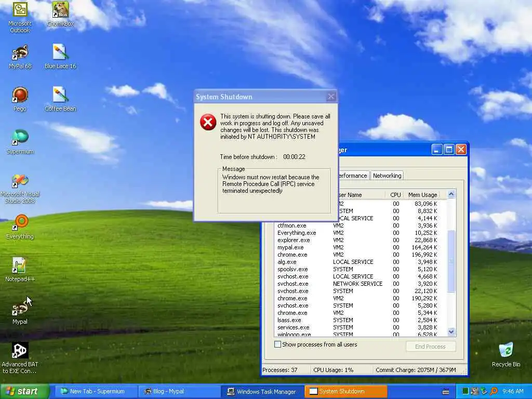This screenshot has height=399, width=532.
Task: Click the process list scrollbar down arrow
Action: (451, 331)
